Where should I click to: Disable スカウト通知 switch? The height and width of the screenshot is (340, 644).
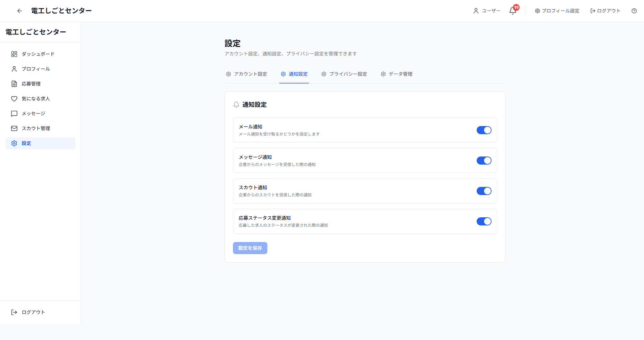[x=484, y=191]
